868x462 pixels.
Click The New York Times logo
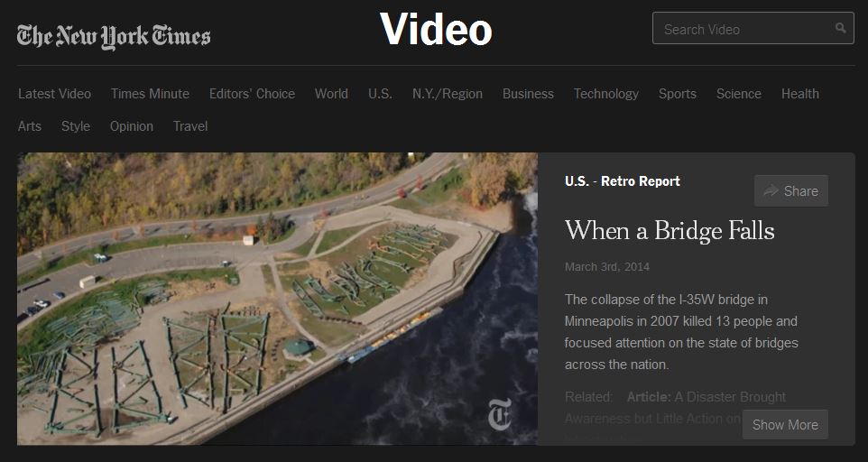point(114,36)
